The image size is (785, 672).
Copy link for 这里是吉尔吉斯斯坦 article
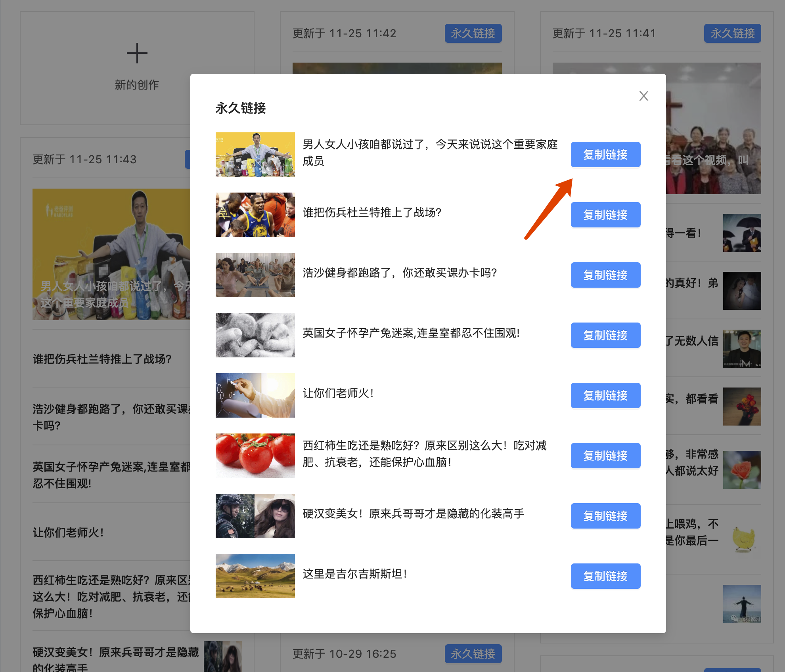click(x=605, y=576)
